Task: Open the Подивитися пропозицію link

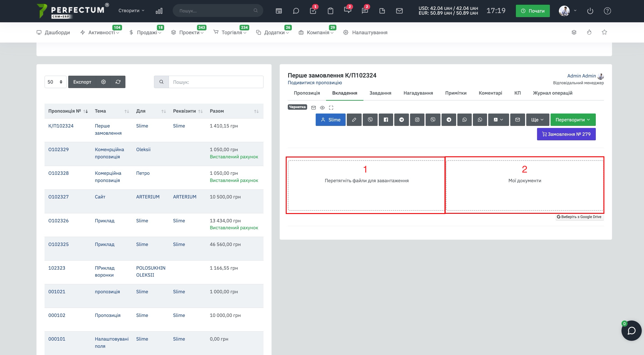Action: click(315, 82)
